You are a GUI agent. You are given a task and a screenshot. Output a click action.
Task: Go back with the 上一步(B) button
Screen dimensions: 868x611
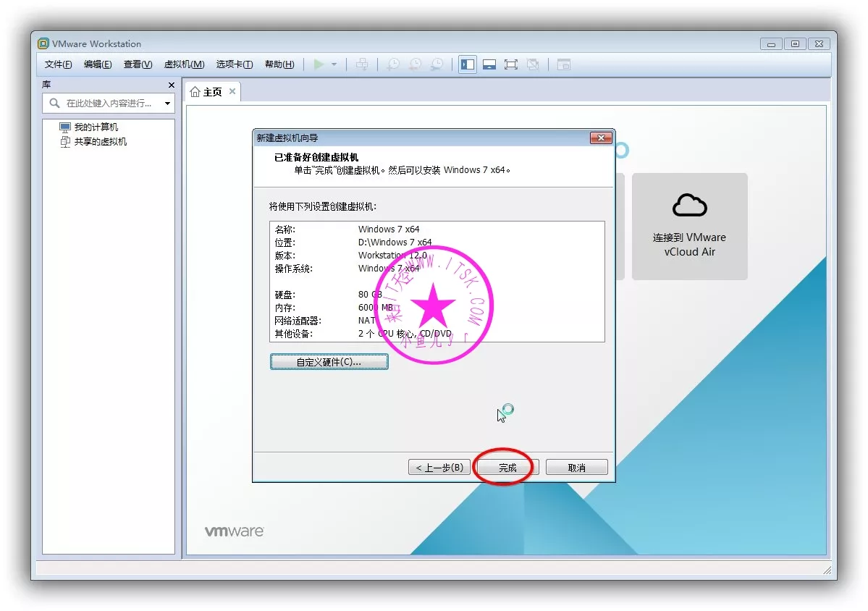pos(439,468)
